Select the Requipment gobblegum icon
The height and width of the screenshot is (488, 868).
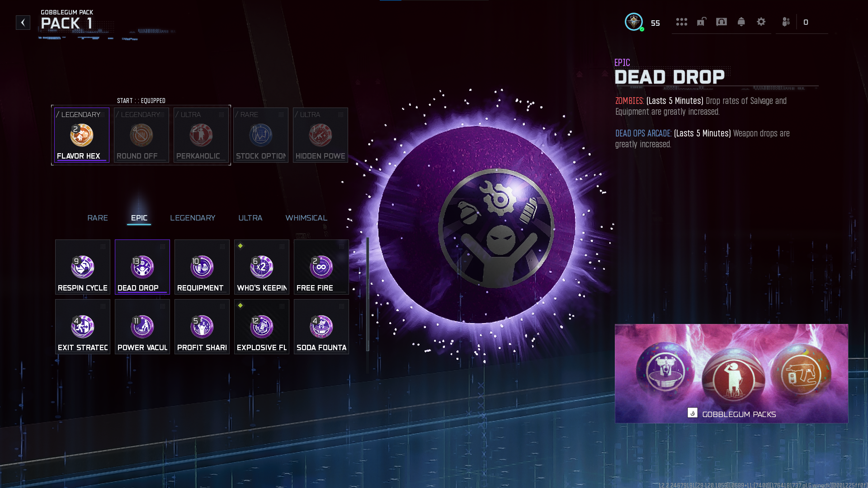click(202, 267)
